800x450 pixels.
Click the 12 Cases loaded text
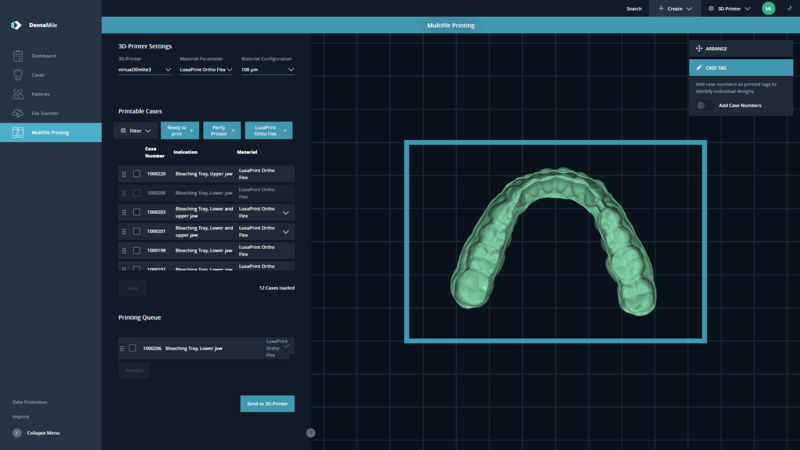[x=277, y=288]
